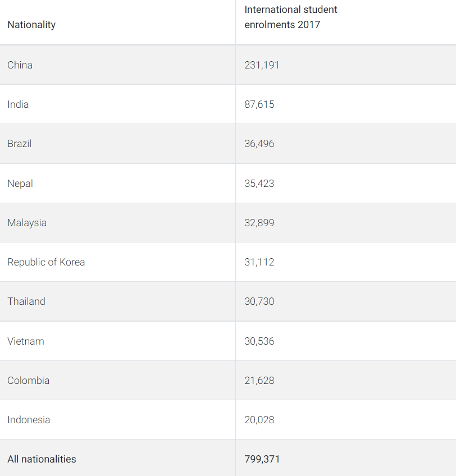The height and width of the screenshot is (476, 456).
Task: Select the Brazil nationality cell
Action: [20, 144]
